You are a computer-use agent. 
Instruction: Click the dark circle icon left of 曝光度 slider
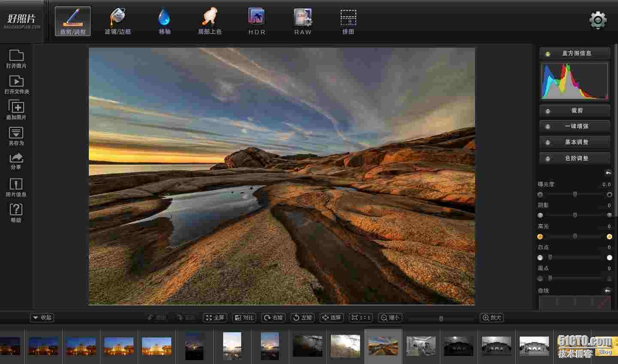point(540,195)
